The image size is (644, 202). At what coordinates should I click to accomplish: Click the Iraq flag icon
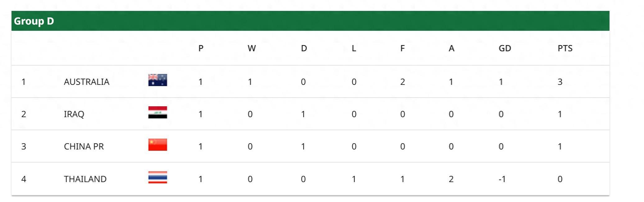tap(157, 112)
